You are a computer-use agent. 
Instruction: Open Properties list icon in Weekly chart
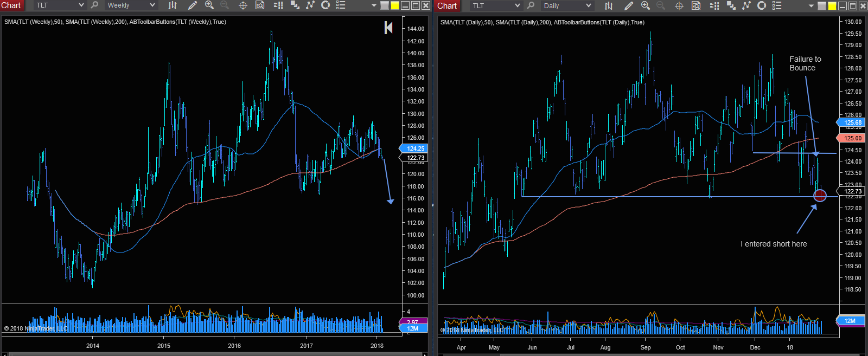pyautogui.click(x=341, y=5)
